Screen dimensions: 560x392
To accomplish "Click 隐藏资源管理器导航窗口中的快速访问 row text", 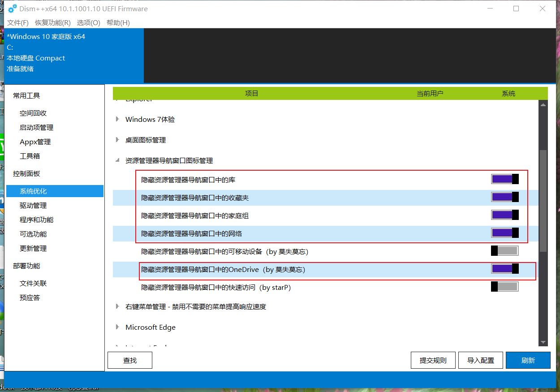I will tap(216, 287).
